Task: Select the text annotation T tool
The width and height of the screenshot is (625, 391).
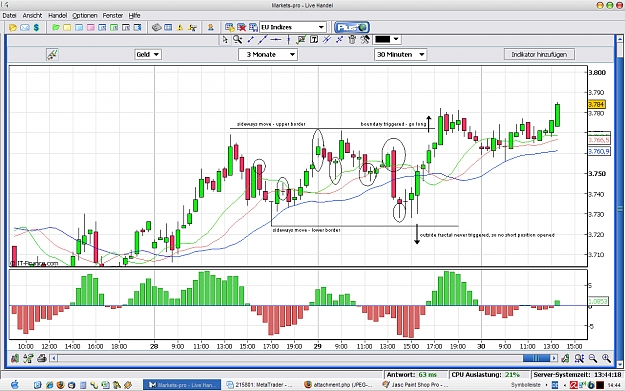Action: (314, 39)
